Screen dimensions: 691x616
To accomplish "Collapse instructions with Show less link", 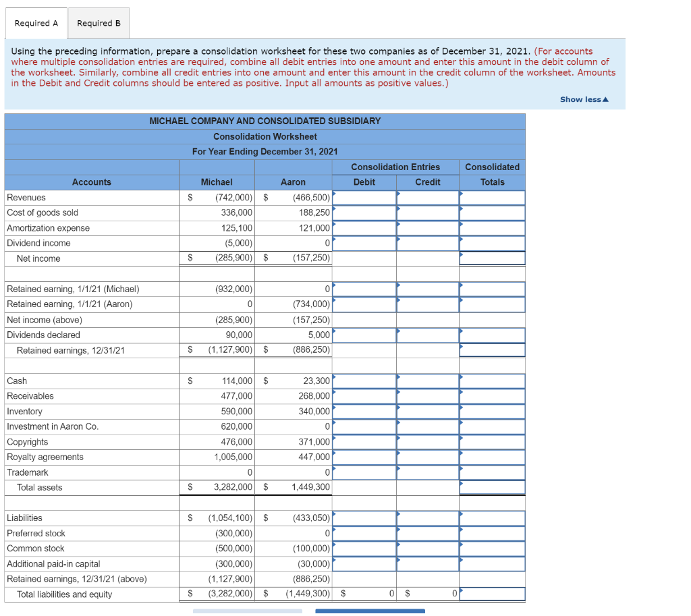I will point(584,100).
